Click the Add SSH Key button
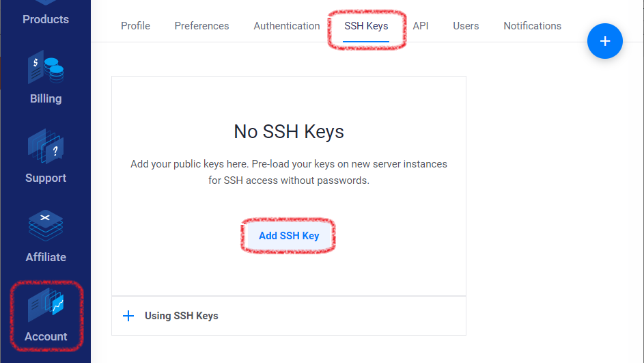The width and height of the screenshot is (644, 363). [x=289, y=236]
